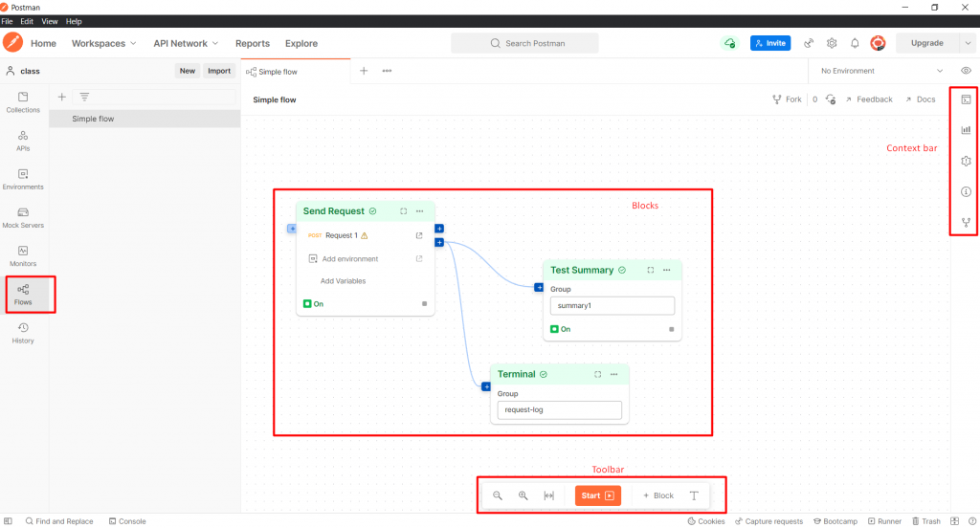Toggle the sidebar icon in status bar
This screenshot has width=980, height=528.
click(8, 521)
